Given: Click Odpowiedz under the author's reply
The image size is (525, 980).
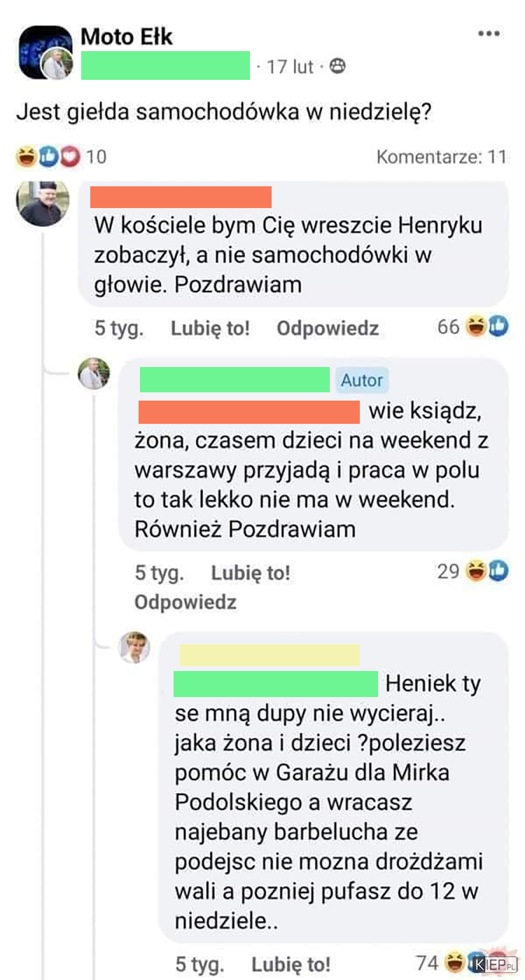Looking at the screenshot, I should tap(185, 602).
